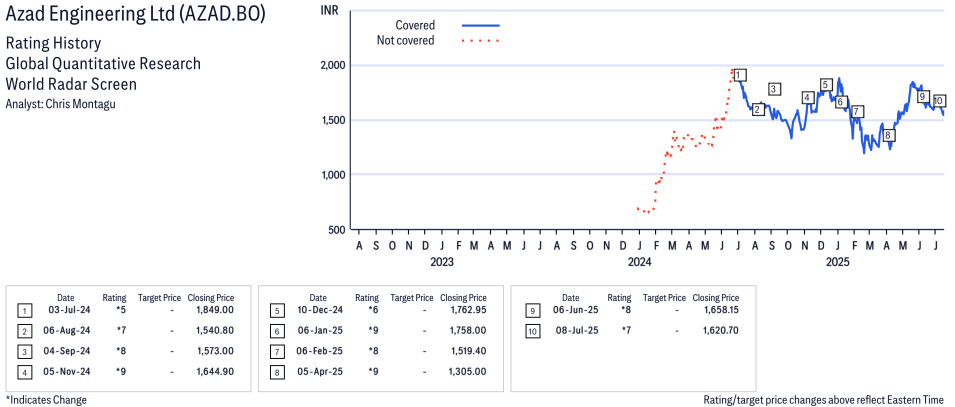
Task: Click 'World Radar Screen' text
Action: click(71, 84)
